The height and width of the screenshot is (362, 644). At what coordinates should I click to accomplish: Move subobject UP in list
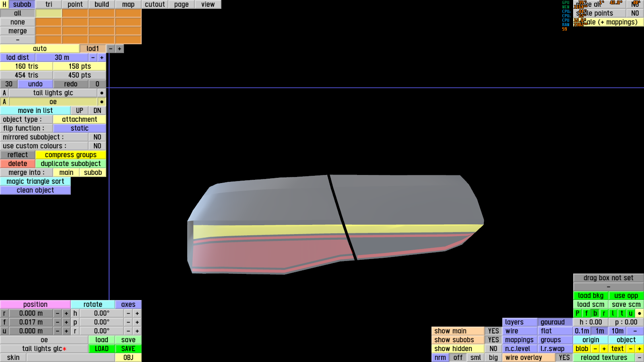(x=80, y=111)
